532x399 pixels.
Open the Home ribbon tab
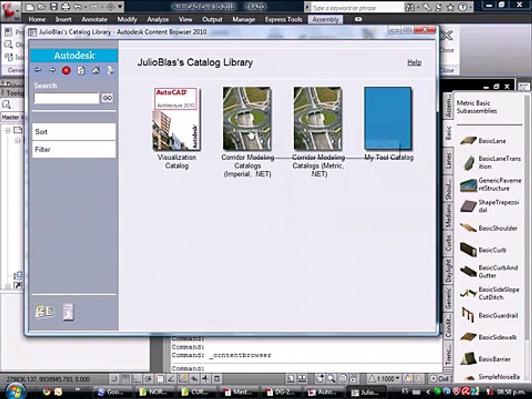point(37,19)
